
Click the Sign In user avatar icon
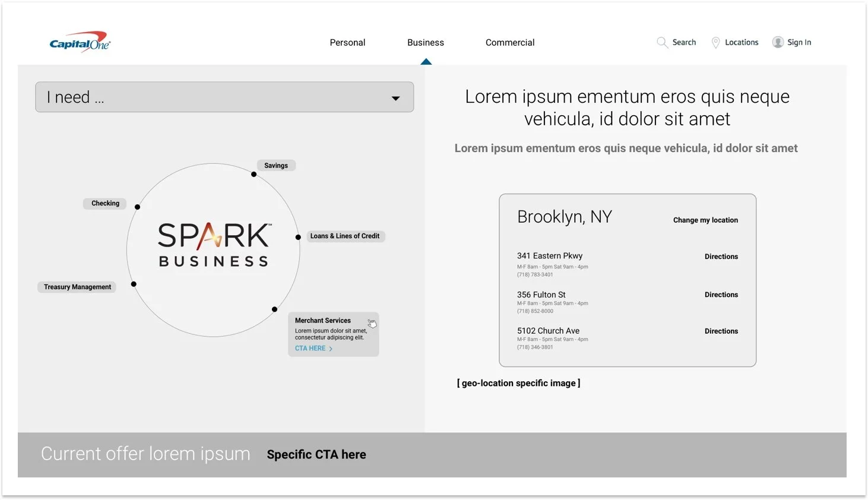778,42
